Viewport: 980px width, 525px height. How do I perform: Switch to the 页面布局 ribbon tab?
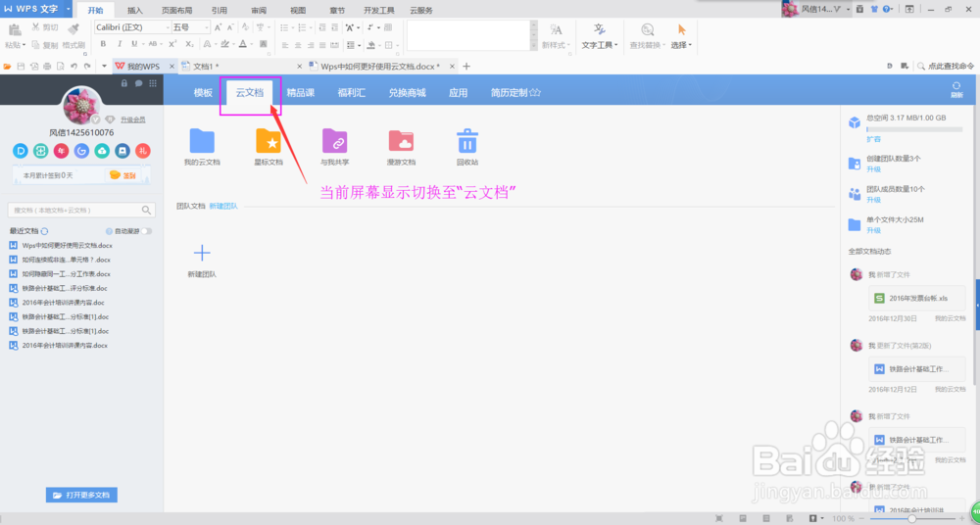tap(176, 10)
